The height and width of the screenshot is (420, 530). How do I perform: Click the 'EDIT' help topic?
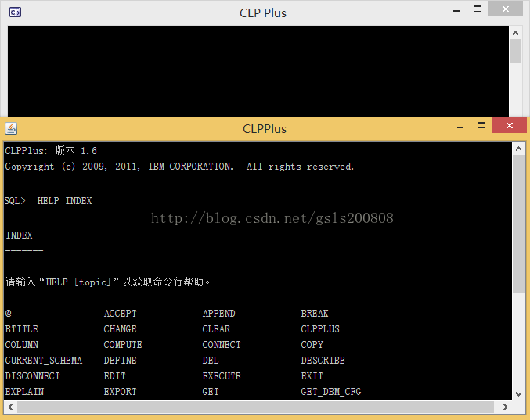pyautogui.click(x=114, y=376)
